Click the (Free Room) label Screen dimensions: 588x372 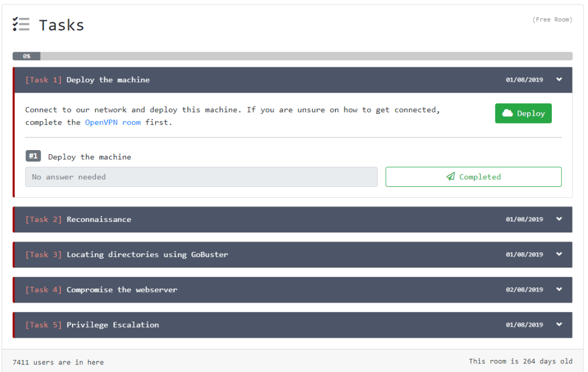pos(552,20)
